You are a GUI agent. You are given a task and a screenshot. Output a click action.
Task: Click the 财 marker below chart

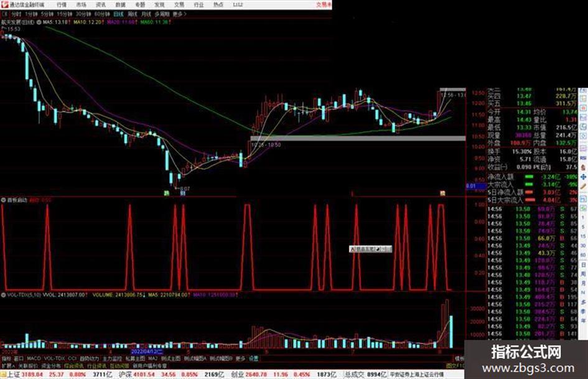(183, 194)
